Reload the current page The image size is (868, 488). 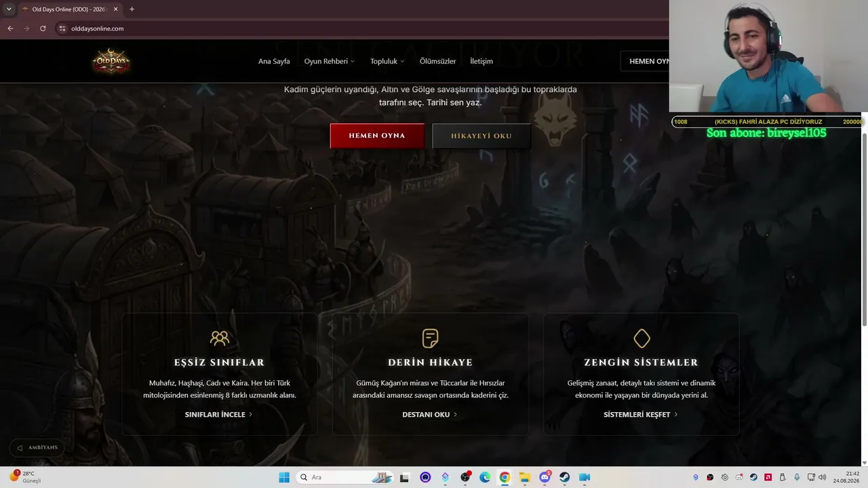pyautogui.click(x=43, y=28)
